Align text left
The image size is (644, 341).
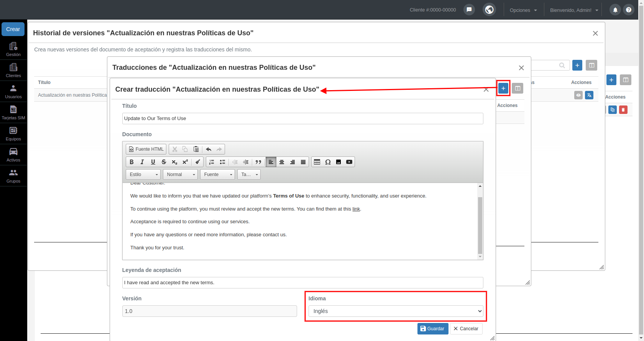[271, 162]
